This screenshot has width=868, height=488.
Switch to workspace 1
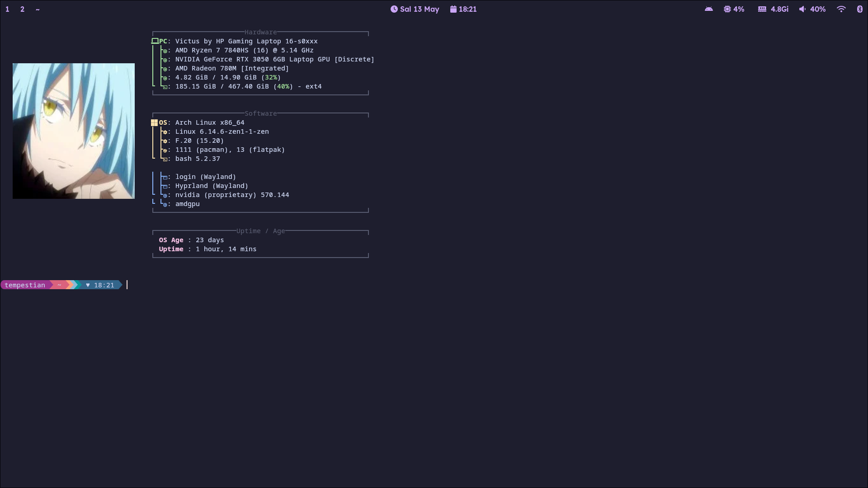point(7,9)
